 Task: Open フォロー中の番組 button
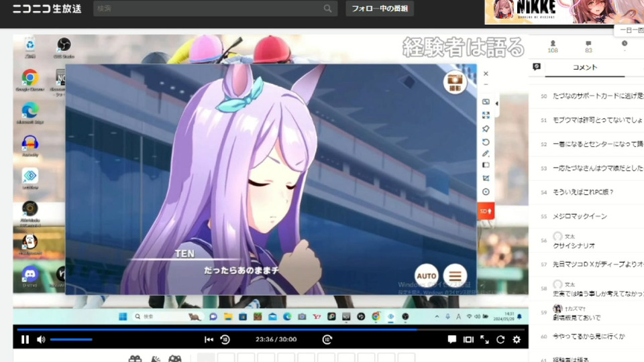(380, 9)
